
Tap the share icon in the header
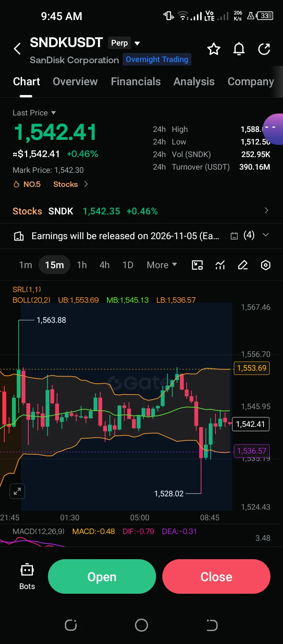click(x=264, y=49)
